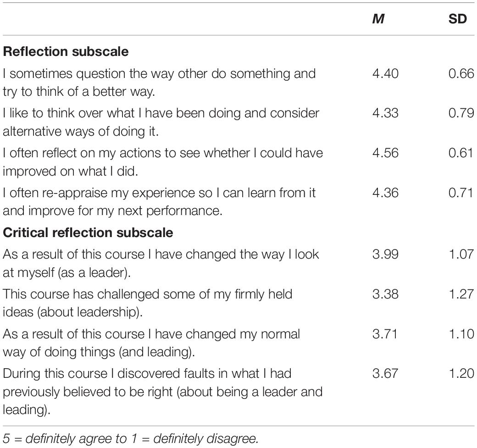Click the mean value 3.99
The height and width of the screenshot is (448, 477).
pyautogui.click(x=385, y=254)
